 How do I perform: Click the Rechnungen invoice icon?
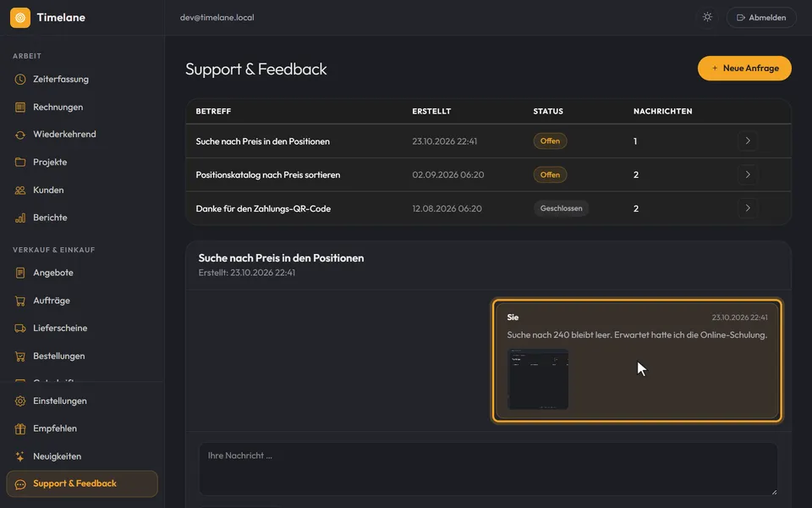[20, 108]
